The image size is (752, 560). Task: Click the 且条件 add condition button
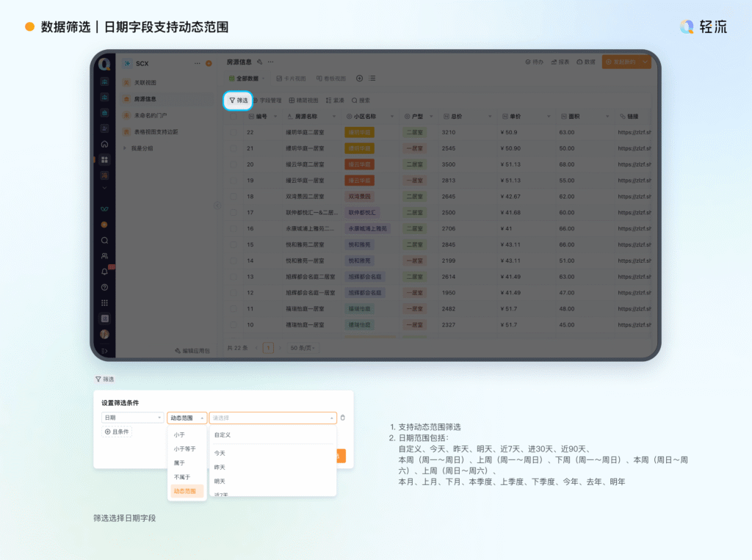(x=117, y=432)
